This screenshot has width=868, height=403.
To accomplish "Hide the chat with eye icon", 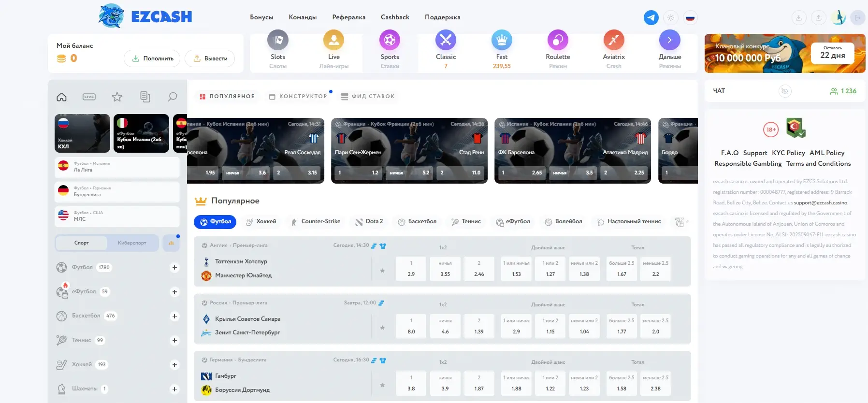I will click(785, 91).
